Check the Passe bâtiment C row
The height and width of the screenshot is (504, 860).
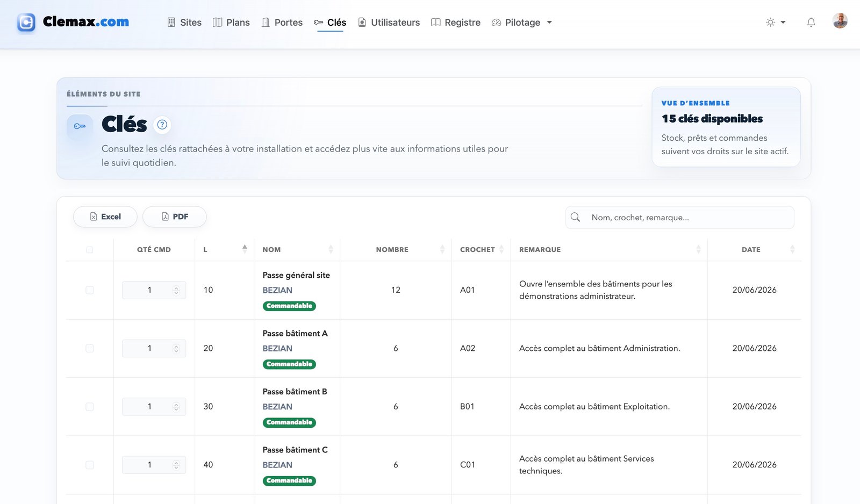[90, 465]
